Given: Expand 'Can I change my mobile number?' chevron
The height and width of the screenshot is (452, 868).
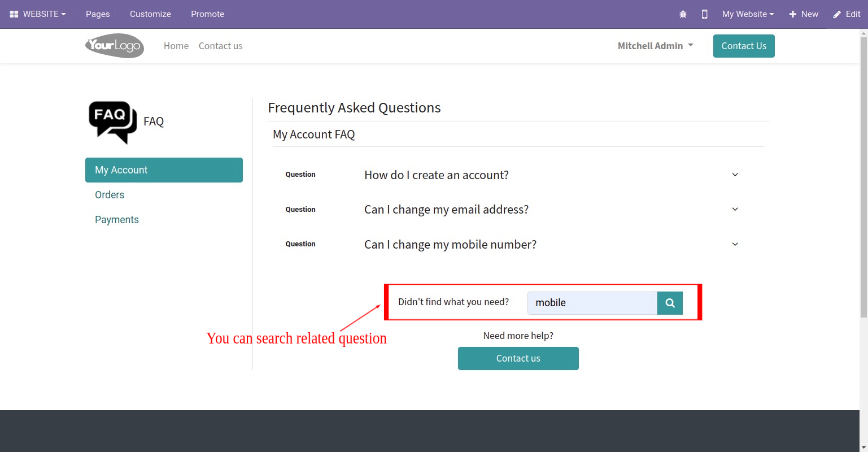Looking at the screenshot, I should coord(735,244).
